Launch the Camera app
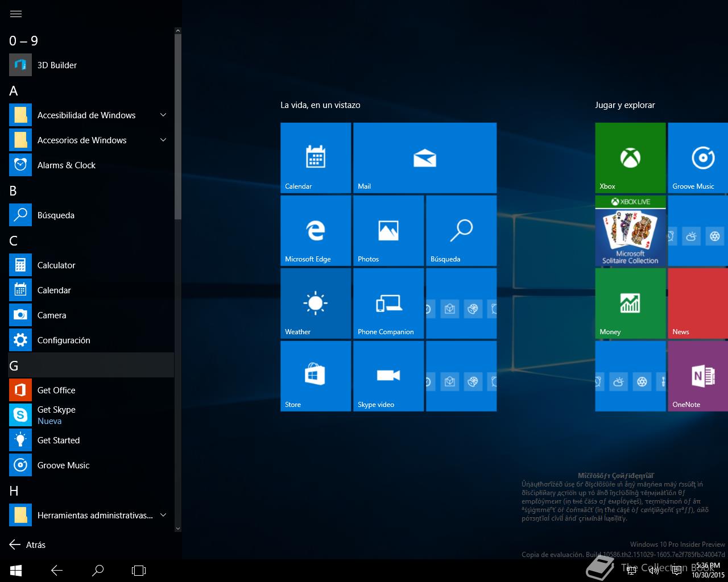 coord(91,315)
